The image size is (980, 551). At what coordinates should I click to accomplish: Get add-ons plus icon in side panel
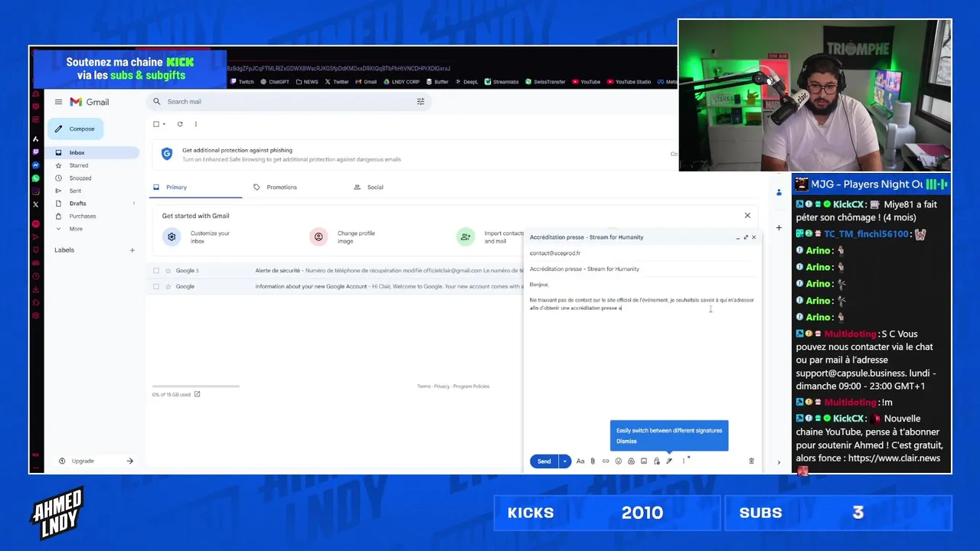[x=779, y=227]
